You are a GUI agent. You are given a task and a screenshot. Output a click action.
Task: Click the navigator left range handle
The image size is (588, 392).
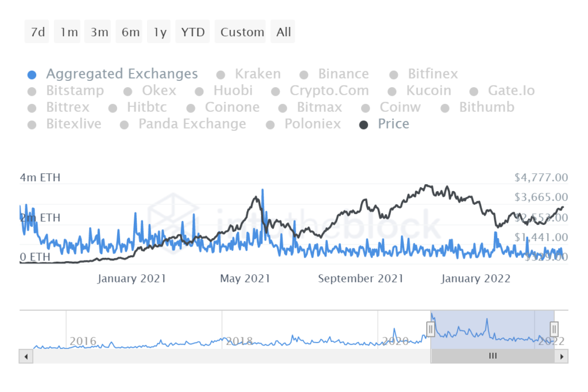coord(431,329)
